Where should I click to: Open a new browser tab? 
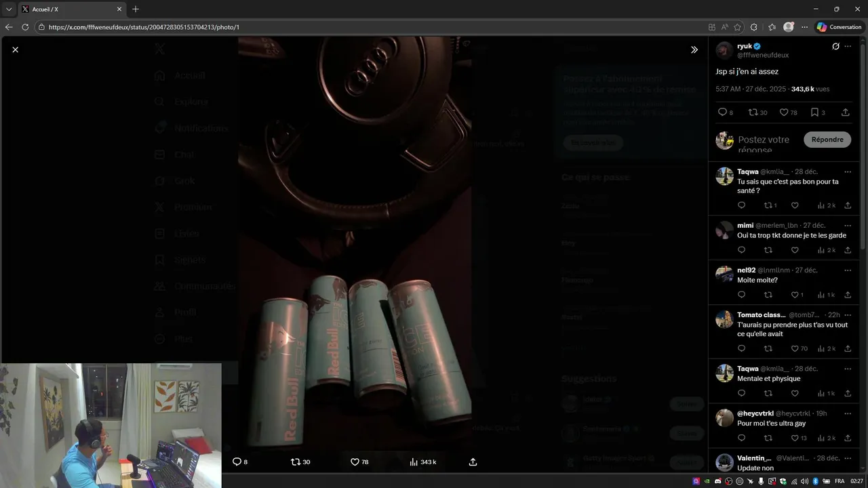pos(136,9)
